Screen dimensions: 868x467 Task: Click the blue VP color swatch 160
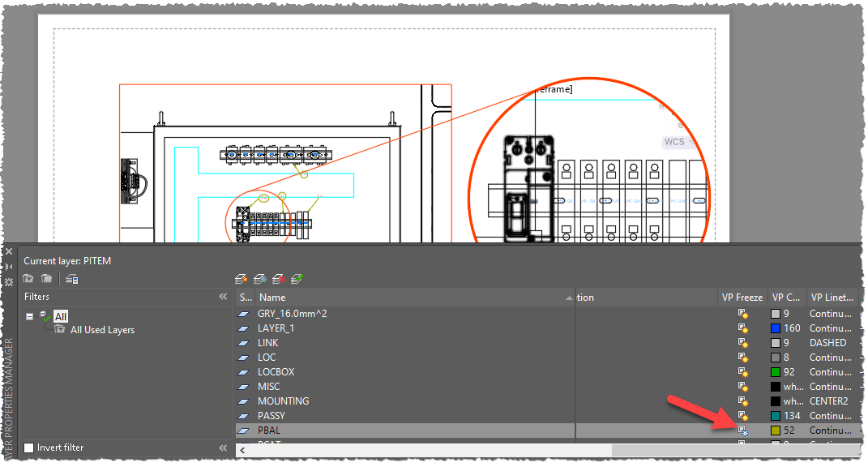[776, 328]
